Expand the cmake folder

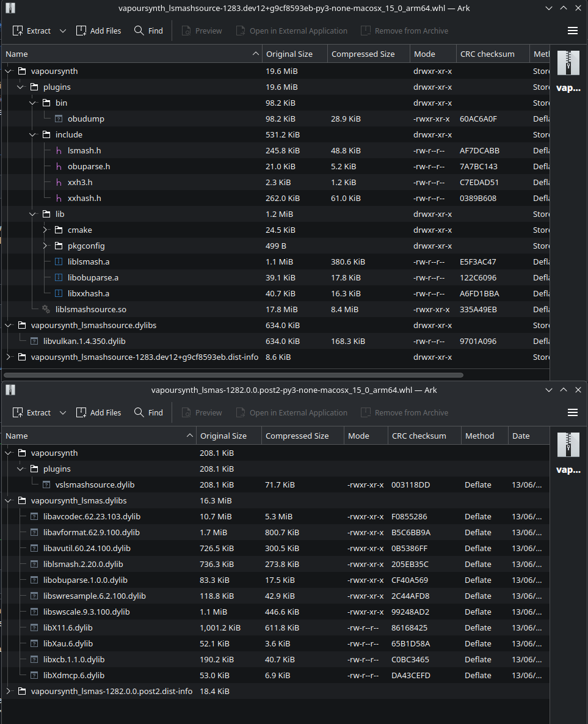(x=45, y=230)
